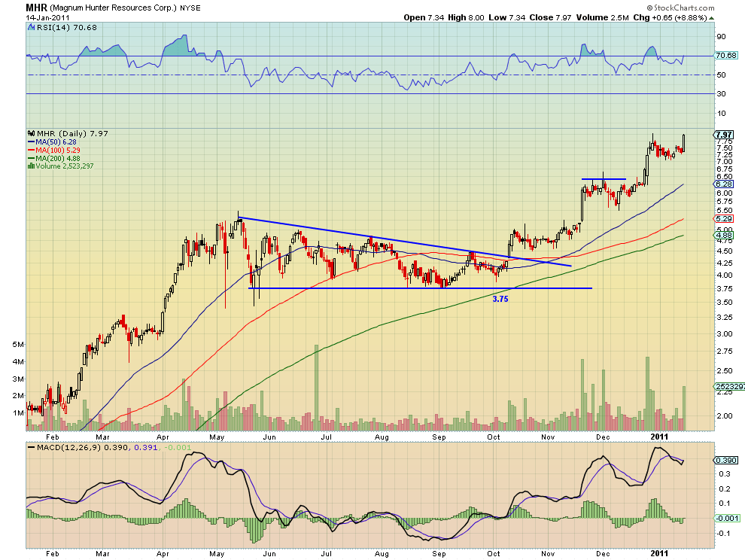Click the Sep label beneath MACD panel
Screen dimensions: 745x560
pos(439,553)
